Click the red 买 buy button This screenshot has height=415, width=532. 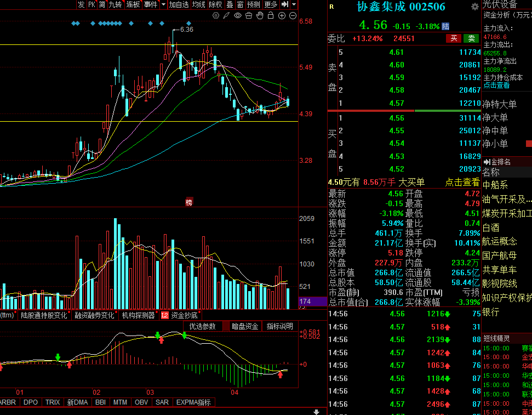click(x=454, y=38)
